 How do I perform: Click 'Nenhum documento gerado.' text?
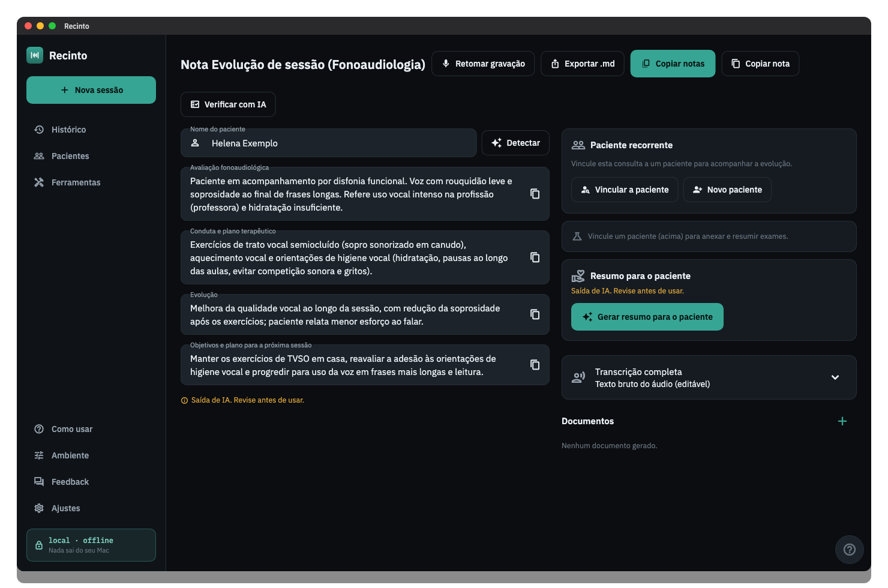click(x=609, y=446)
